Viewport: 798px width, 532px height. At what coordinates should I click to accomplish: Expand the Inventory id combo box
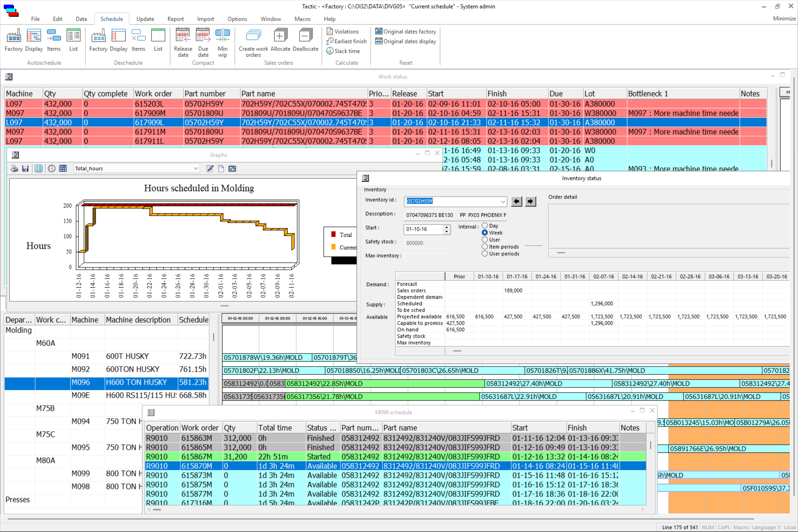[503, 202]
